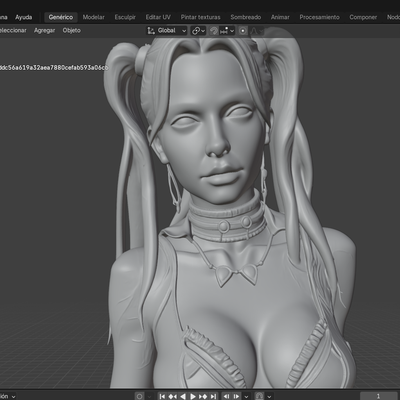Switch to the Esculpir workspace tab

pos(125,17)
